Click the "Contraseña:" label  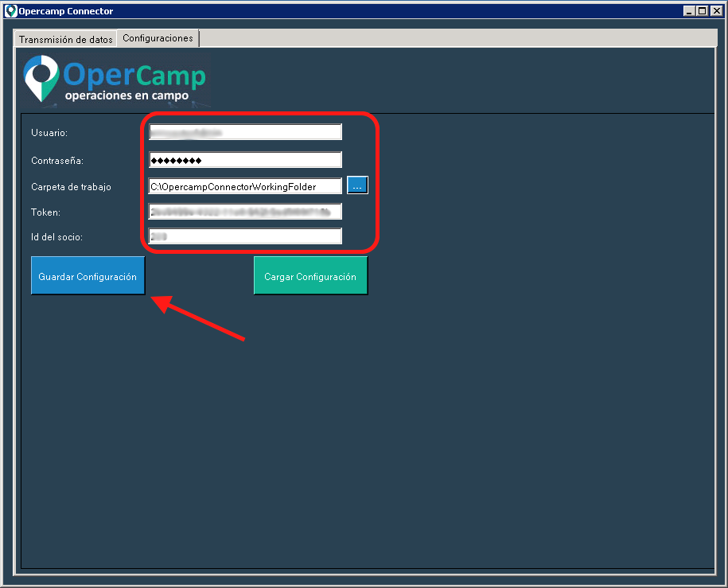click(x=57, y=161)
